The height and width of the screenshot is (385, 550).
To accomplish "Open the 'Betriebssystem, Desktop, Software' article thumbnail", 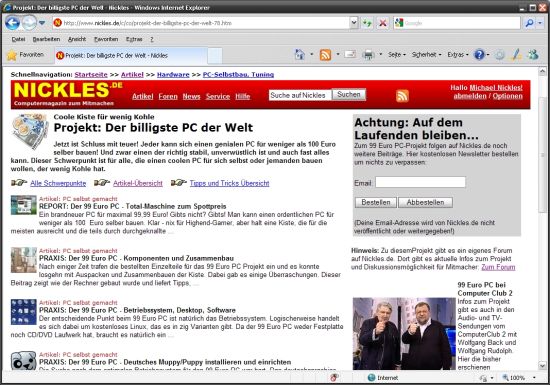I will click(x=24, y=312).
